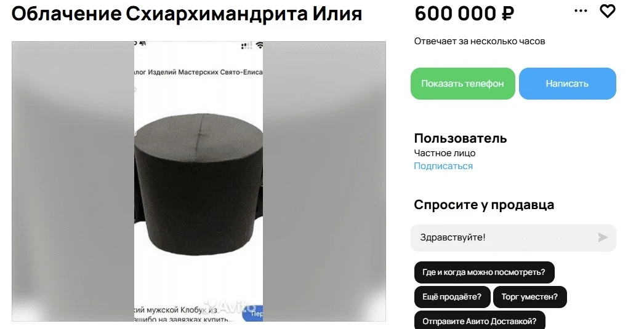The height and width of the screenshot is (329, 644).
Task: Open the black klobuk product photo
Action: pos(198,181)
